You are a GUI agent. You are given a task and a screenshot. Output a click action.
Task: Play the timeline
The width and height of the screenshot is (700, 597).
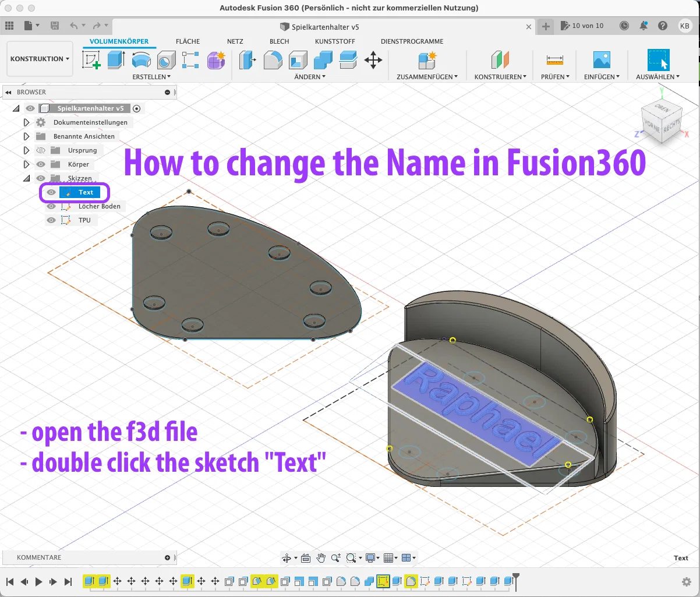39,581
